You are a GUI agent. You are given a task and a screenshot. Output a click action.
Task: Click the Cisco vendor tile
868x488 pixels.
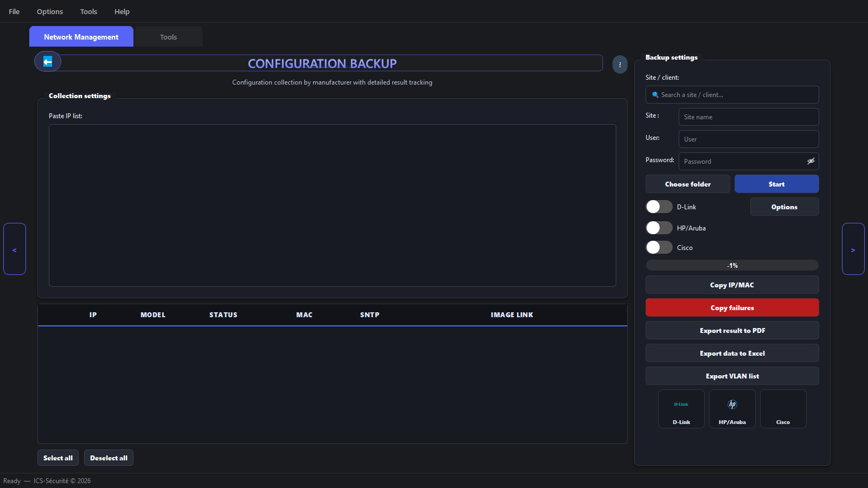[783, 409]
